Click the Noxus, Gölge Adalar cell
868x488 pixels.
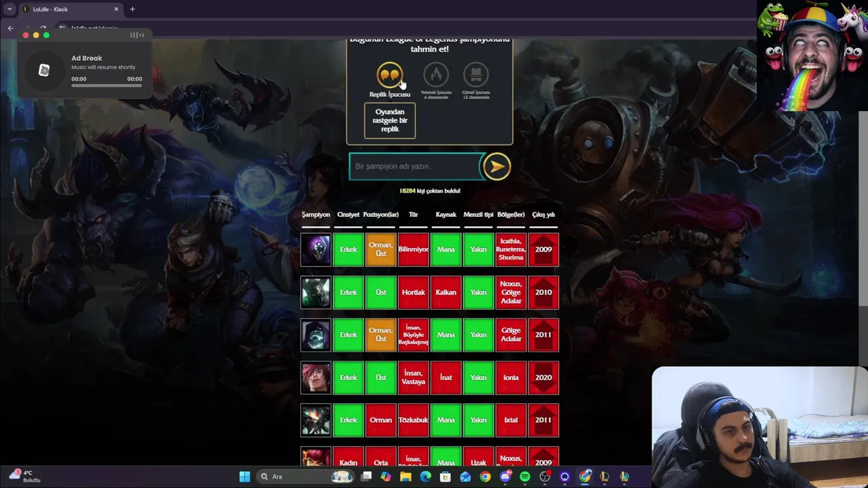(x=511, y=292)
